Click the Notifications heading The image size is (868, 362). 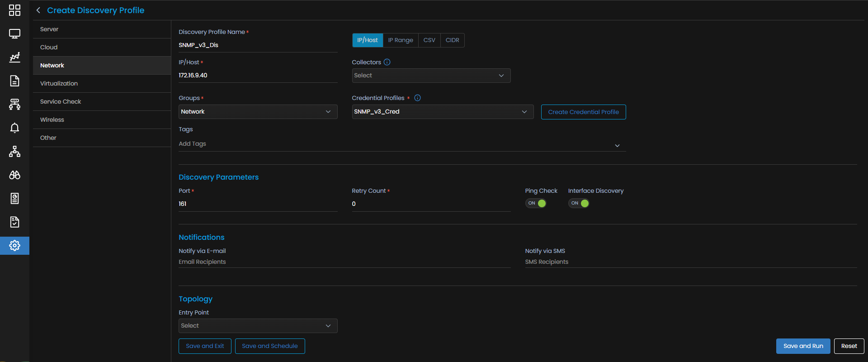(201, 238)
